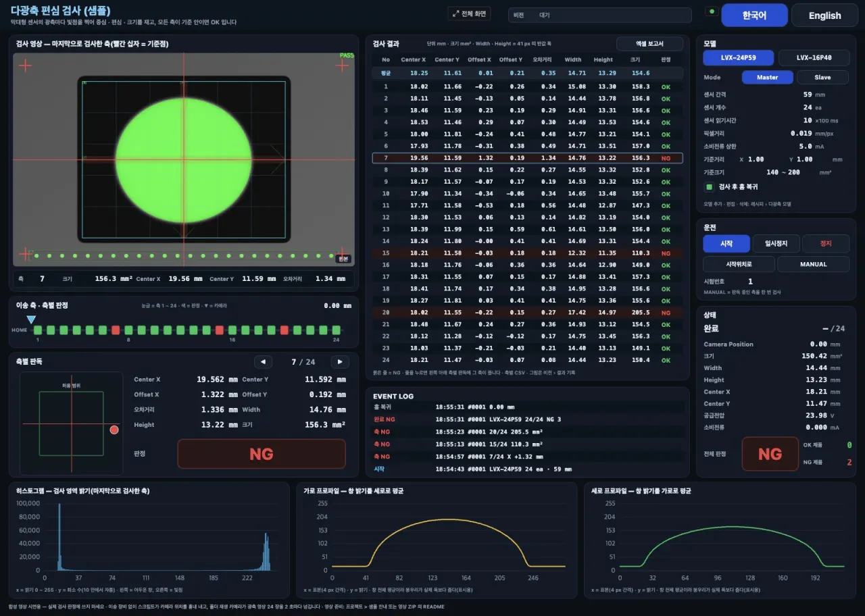Select result row 15 marked NG
This screenshot has height=616, width=865.
(527, 253)
